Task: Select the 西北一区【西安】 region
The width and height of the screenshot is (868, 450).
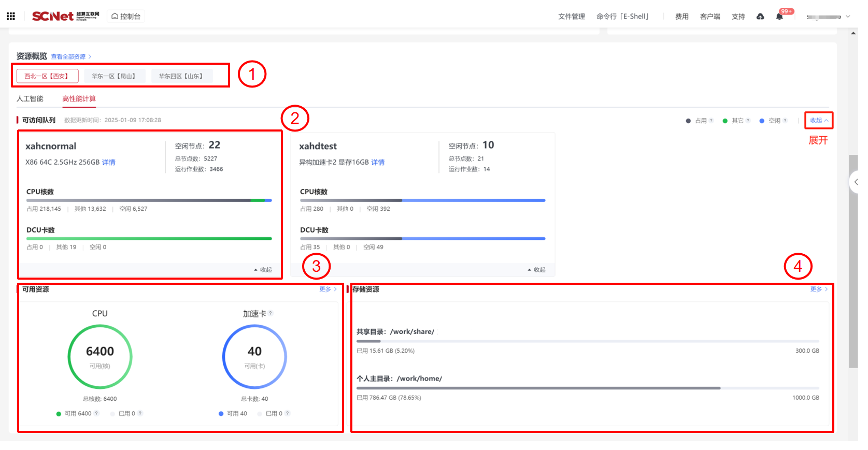Action: (x=47, y=76)
